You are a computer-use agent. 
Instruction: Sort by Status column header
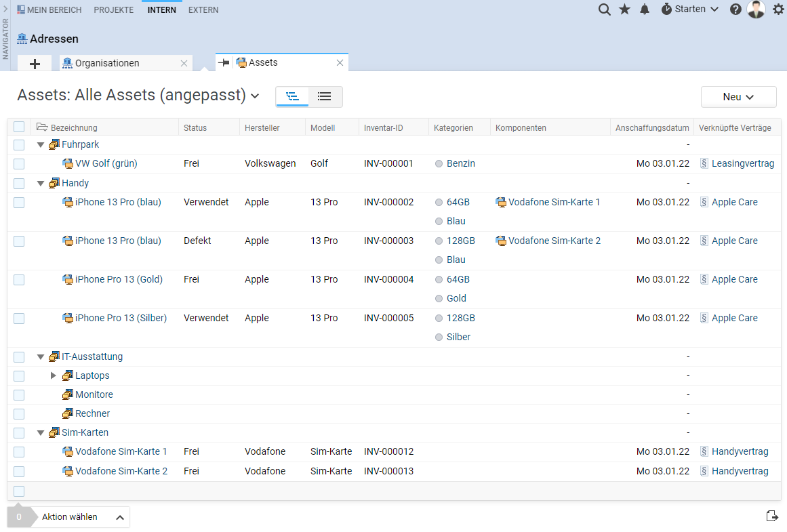(x=195, y=128)
